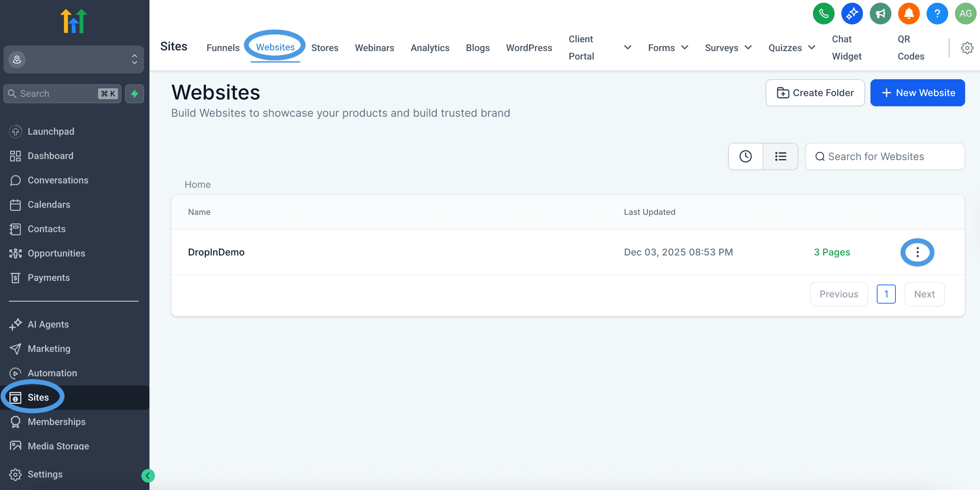Open the orange notifications bell
The image size is (980, 490).
pos(909,14)
